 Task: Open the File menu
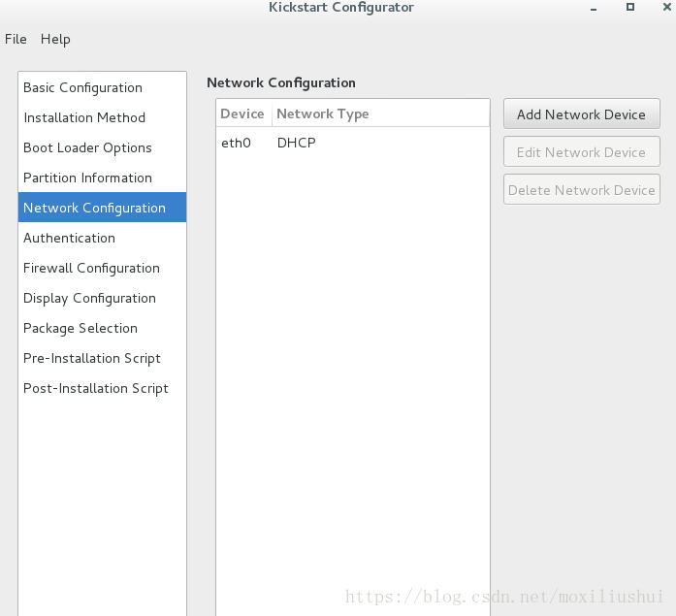click(16, 39)
